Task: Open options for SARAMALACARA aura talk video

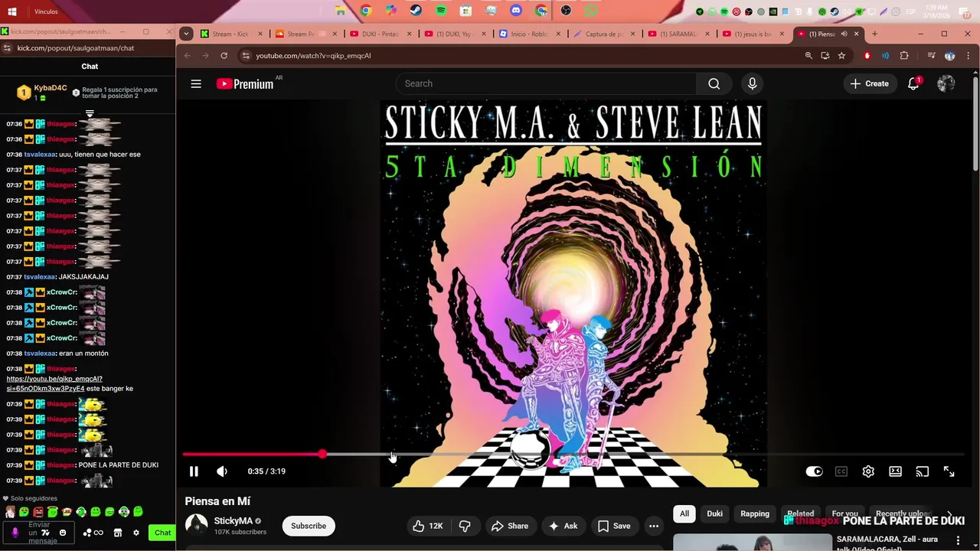Action: (958, 540)
